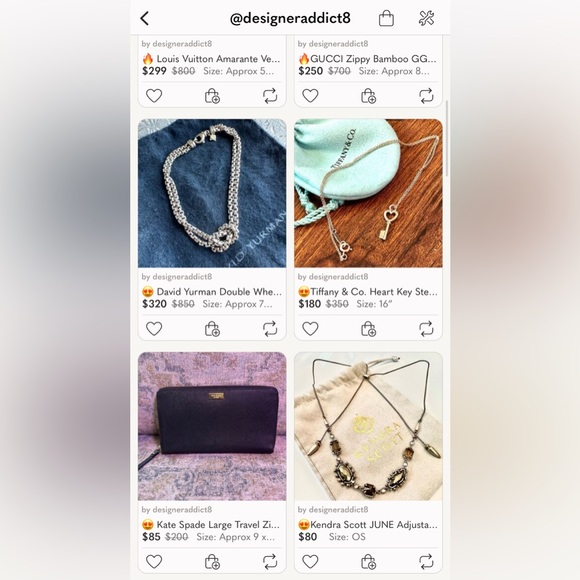
Task: Open the David Yurman chain bracelet photo
Action: 212,193
